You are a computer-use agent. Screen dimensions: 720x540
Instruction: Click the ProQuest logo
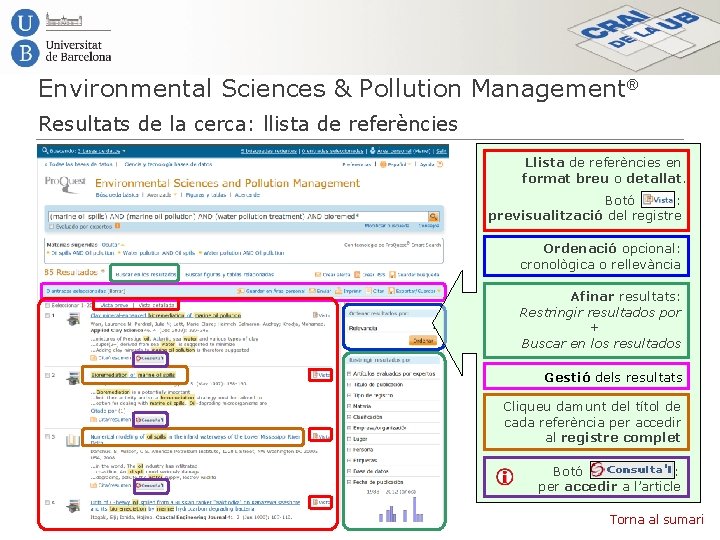click(65, 183)
